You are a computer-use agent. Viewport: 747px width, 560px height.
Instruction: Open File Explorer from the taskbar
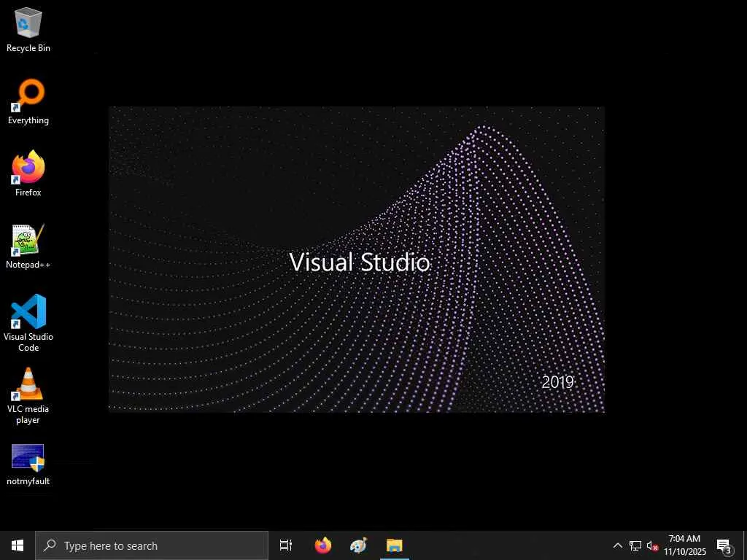[395, 545]
